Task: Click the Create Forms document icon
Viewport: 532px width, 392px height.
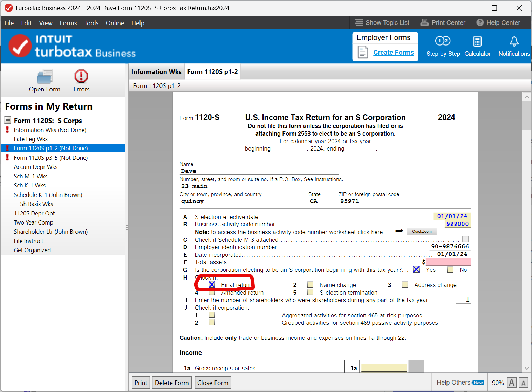Action: click(x=363, y=53)
